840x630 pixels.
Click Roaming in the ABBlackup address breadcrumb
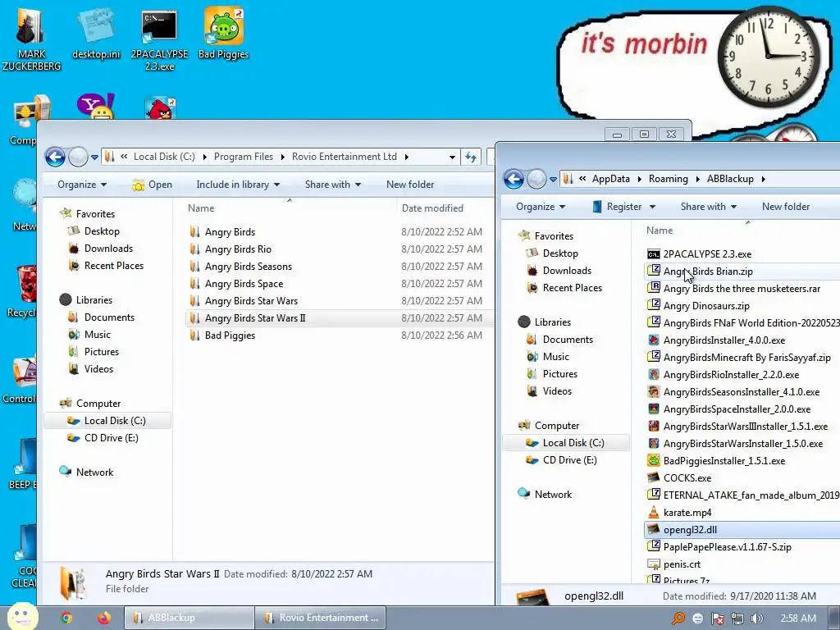pos(668,178)
